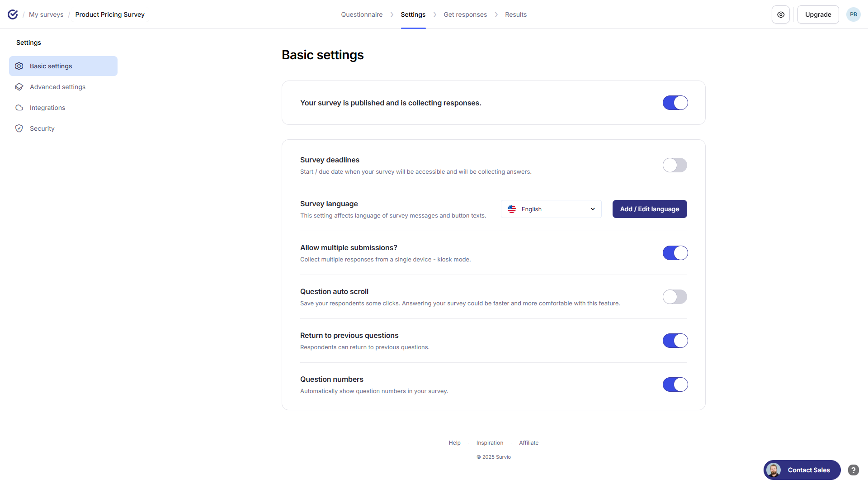This screenshot has height=489, width=868.
Task: Click the Integrations cloud icon
Action: pos(19,108)
